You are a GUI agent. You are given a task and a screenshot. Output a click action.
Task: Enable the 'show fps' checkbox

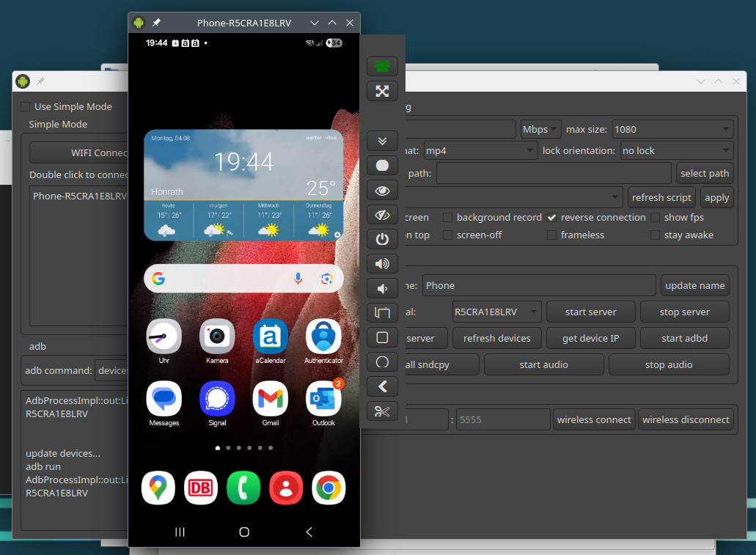click(x=654, y=217)
